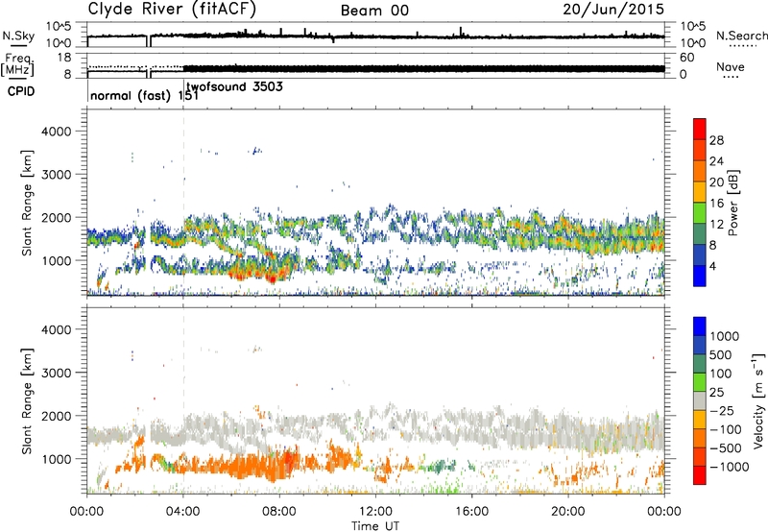Viewport: 768px width, 532px height.
Task: Click the gray band of the velocity color bar
Action: click(700, 401)
